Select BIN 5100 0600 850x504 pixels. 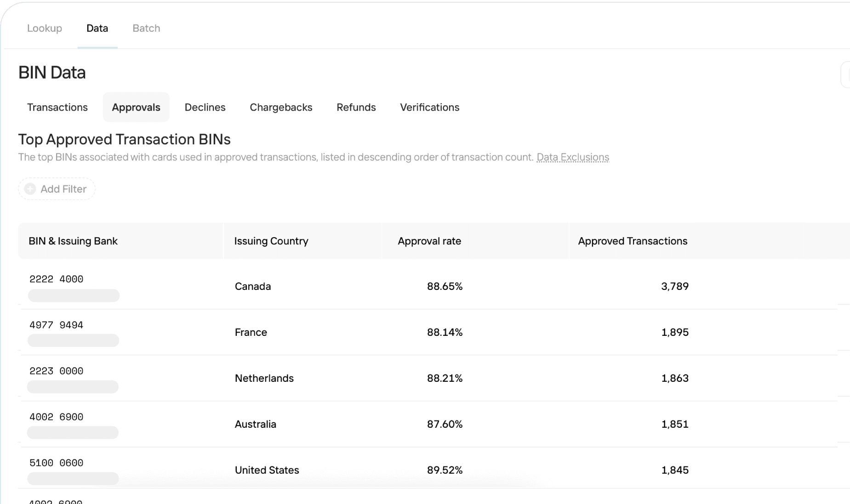point(56,463)
